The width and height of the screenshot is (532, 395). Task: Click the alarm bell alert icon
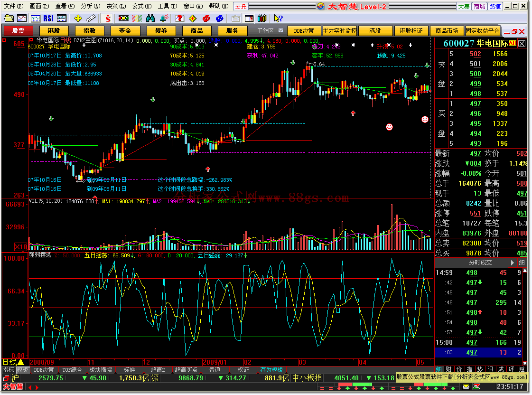tap(164, 19)
